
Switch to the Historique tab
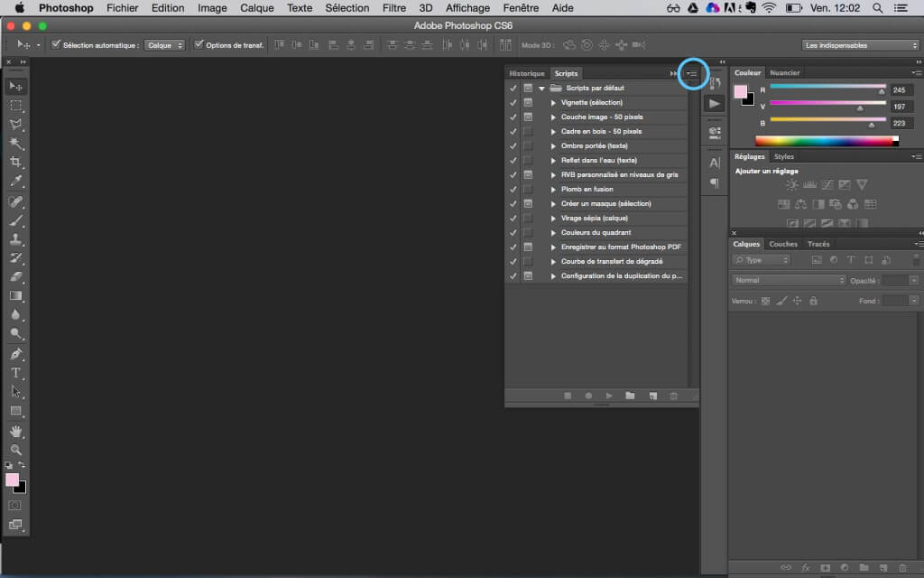(x=527, y=73)
